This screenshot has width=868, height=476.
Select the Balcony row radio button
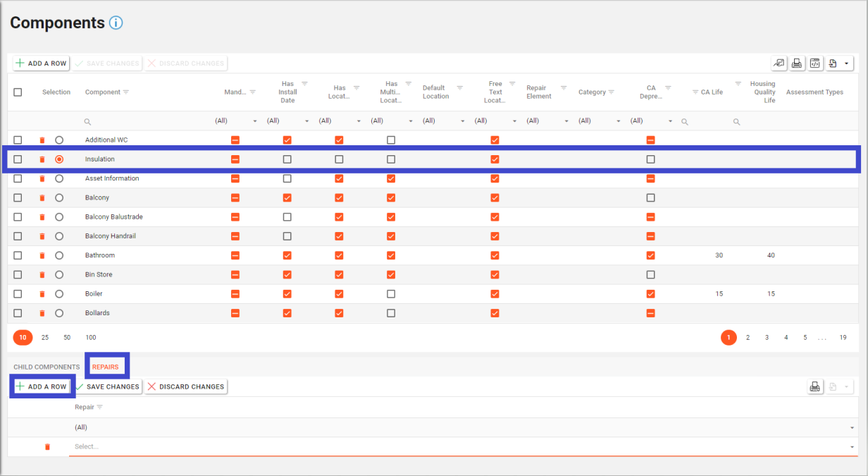coord(59,198)
